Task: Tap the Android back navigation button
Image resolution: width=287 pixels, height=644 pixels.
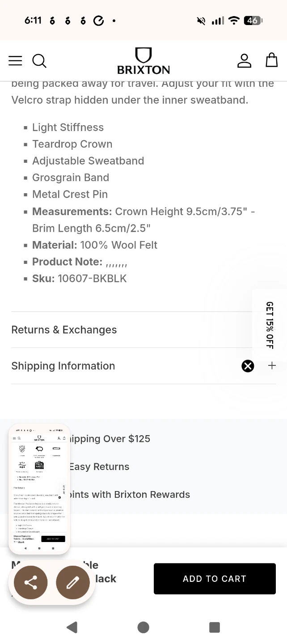Action: coord(72,627)
